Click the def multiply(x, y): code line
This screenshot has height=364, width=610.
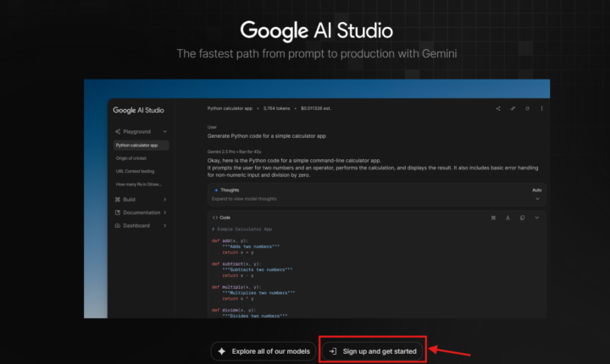236,287
